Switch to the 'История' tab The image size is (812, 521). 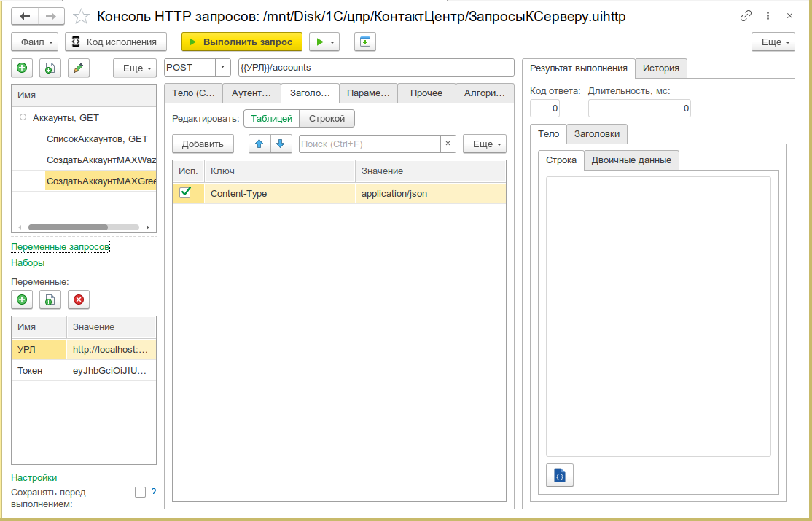[x=661, y=68]
